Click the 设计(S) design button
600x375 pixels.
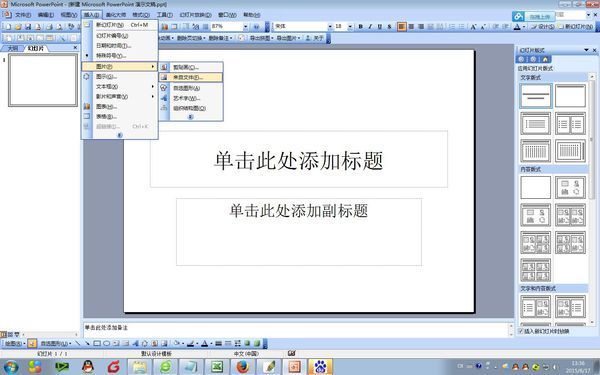[x=543, y=26]
